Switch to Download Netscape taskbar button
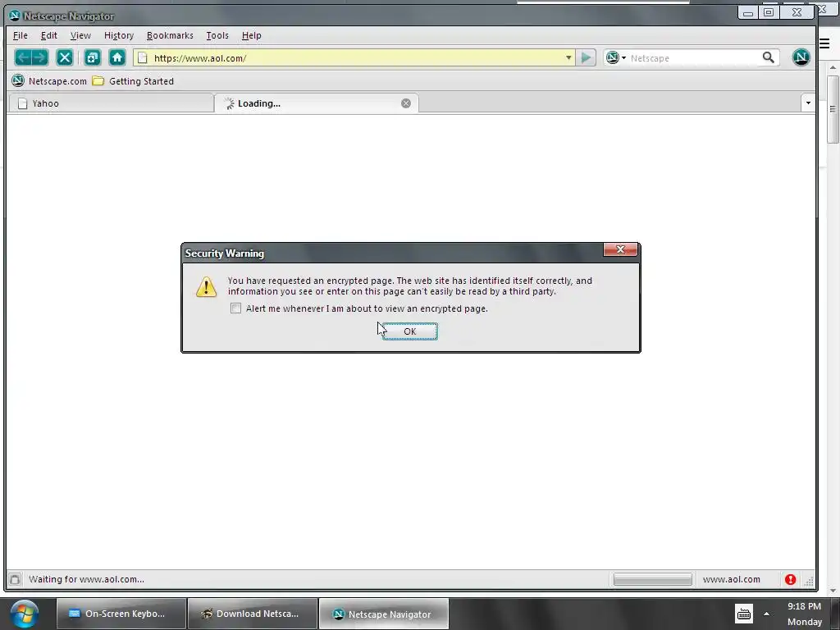 253,614
